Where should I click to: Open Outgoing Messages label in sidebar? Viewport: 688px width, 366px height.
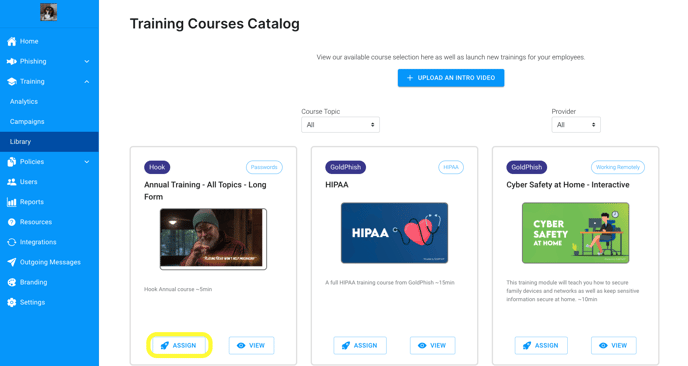click(x=50, y=262)
